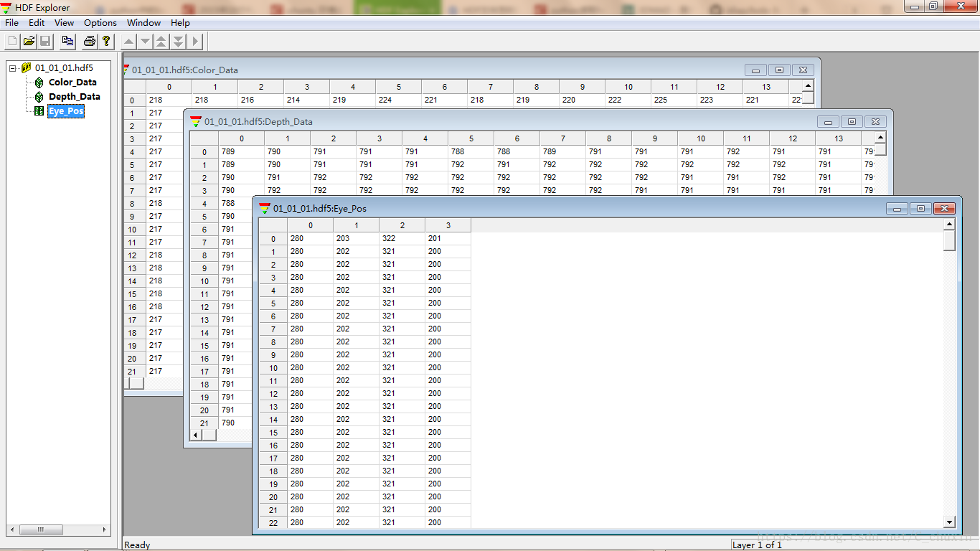Viewport: 980px width, 551px height.
Task: Click the Save floppy disk toolbar icon
Action: coord(44,41)
